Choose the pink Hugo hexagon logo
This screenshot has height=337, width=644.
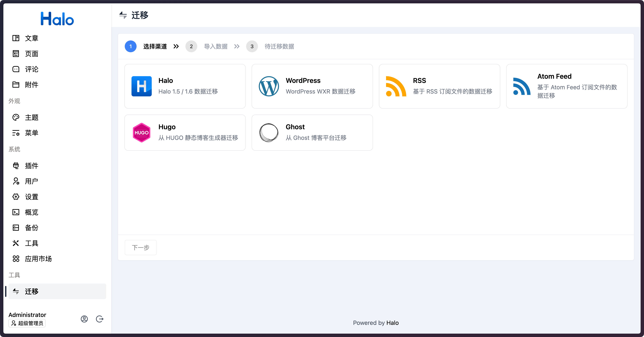(x=141, y=133)
